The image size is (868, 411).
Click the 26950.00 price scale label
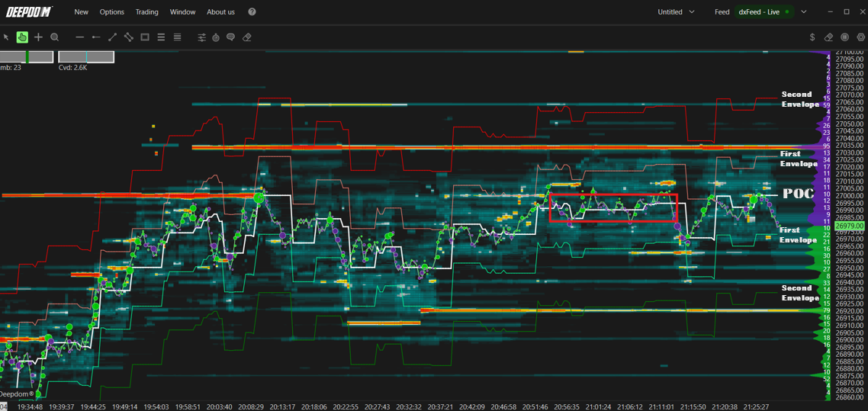[x=849, y=268]
